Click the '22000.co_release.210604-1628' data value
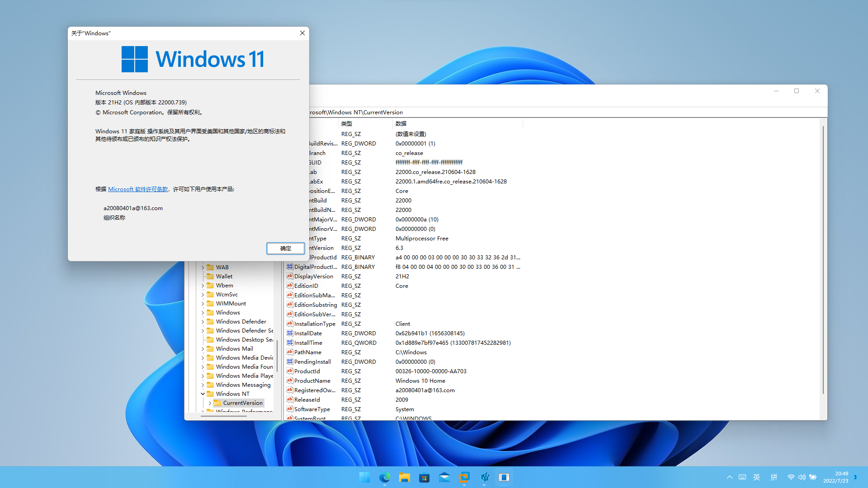Viewport: 868px width, 488px height. tap(435, 172)
